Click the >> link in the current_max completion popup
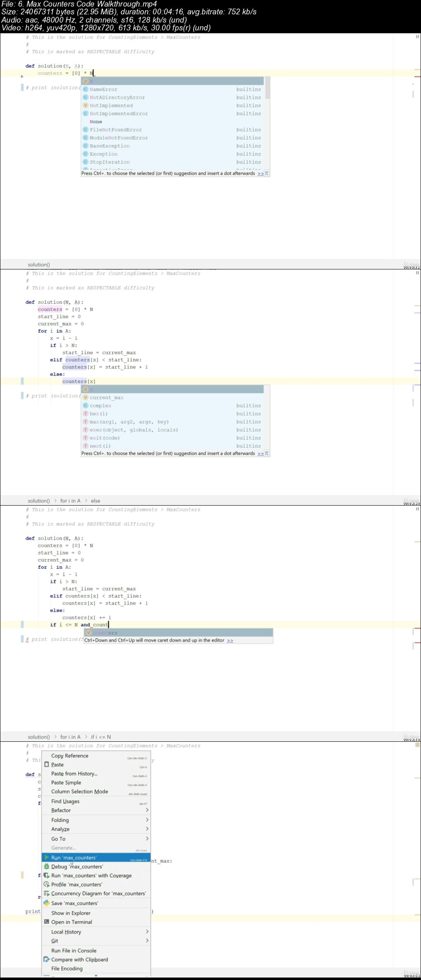This screenshot has height=980, width=421. tap(261, 453)
